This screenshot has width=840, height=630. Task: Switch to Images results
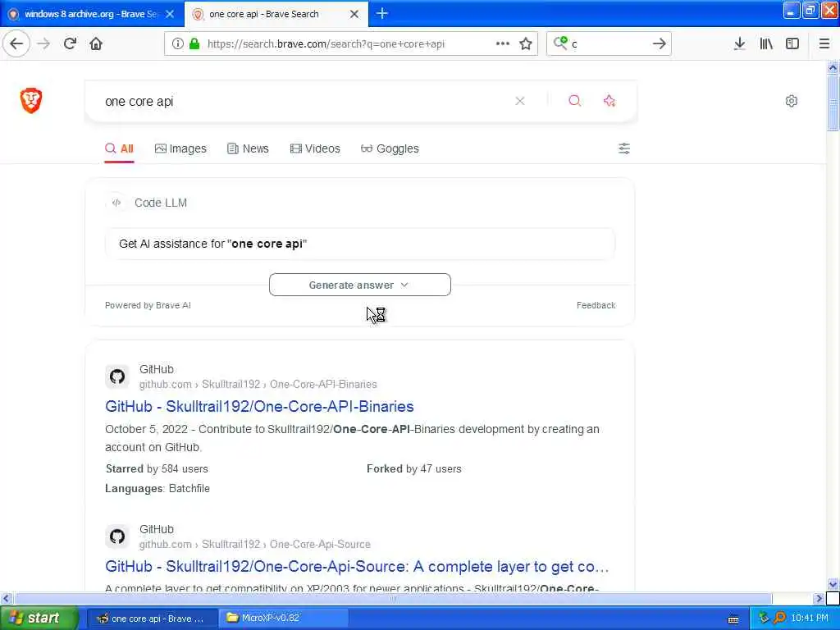tap(180, 148)
